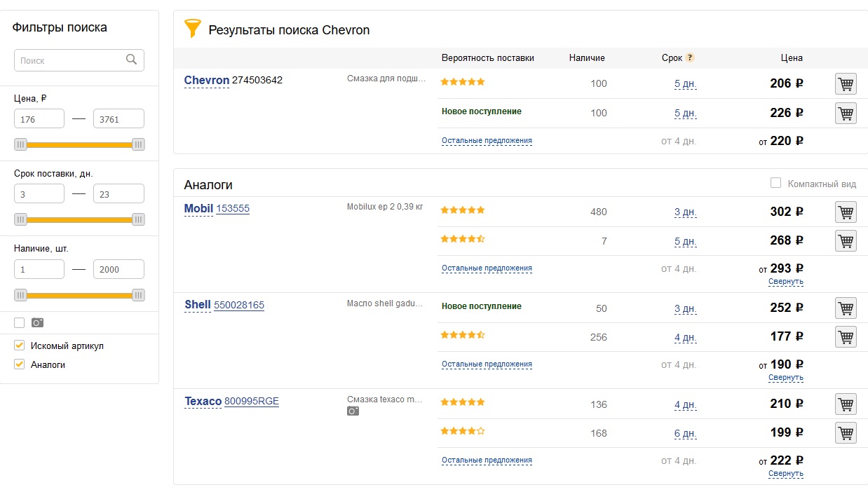Collapse Mobil offers with Свернуть
Screen dimensions: 868x499
(785, 282)
